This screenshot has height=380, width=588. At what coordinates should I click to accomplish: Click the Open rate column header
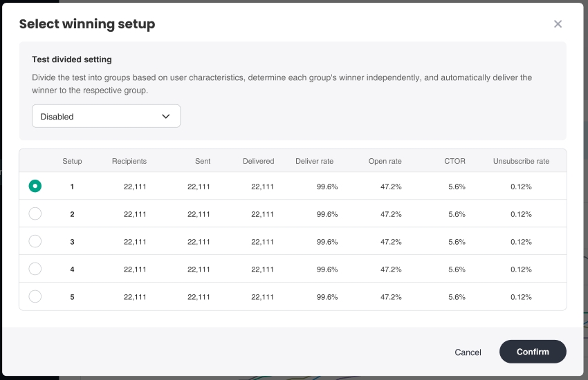385,161
